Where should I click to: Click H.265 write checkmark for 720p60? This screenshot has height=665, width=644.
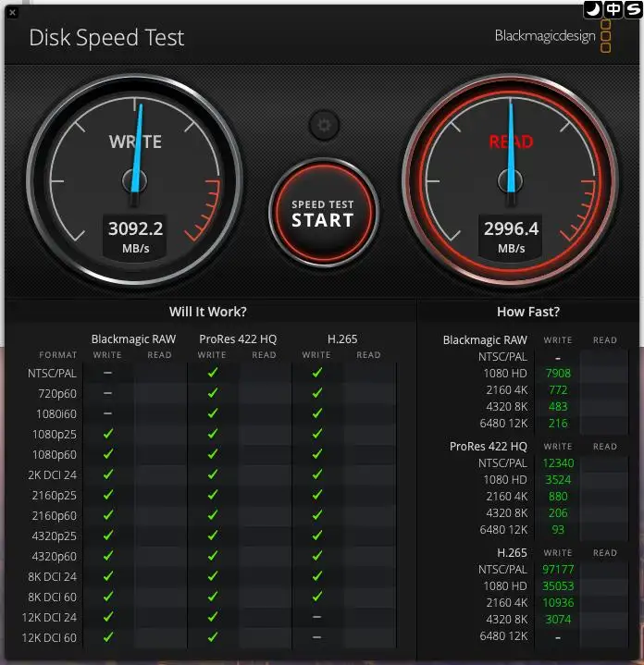pyautogui.click(x=316, y=393)
